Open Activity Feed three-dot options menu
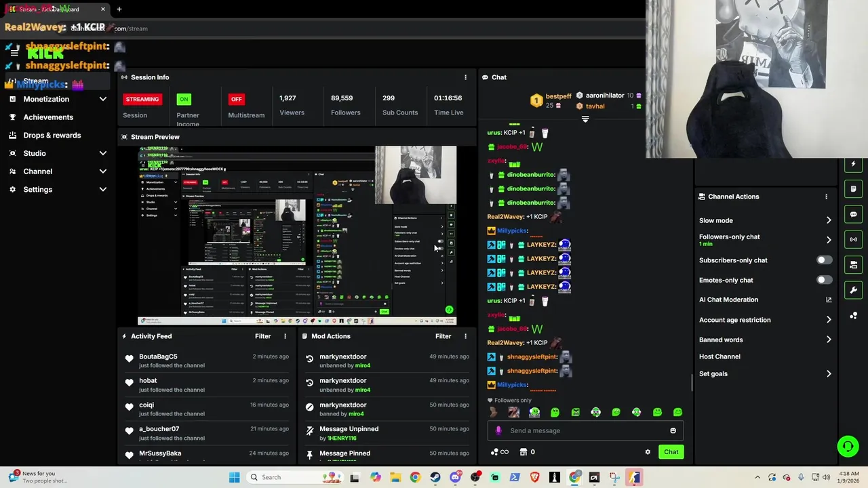The height and width of the screenshot is (488, 868). point(285,336)
